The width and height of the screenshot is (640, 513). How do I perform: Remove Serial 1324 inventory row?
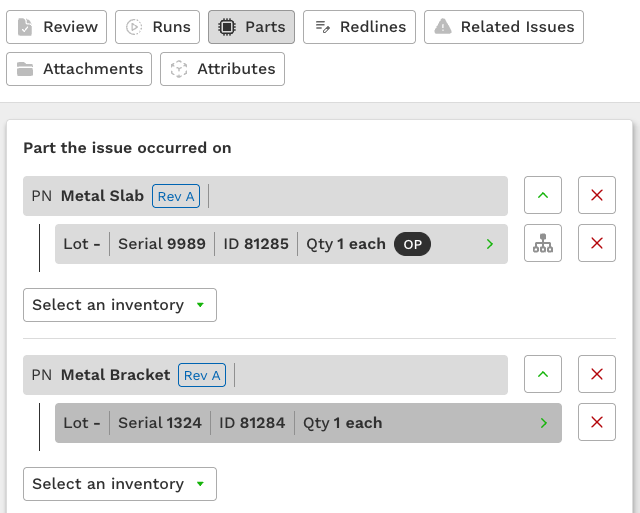597,422
